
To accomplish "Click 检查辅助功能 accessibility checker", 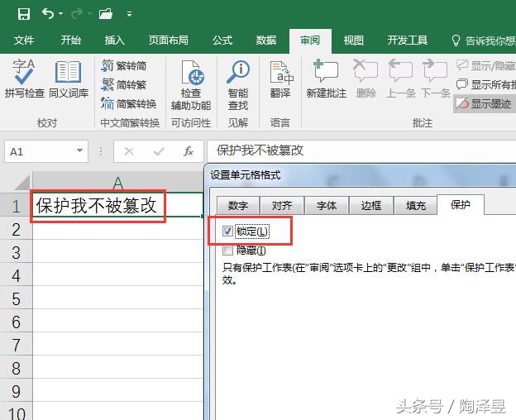I will [x=191, y=85].
